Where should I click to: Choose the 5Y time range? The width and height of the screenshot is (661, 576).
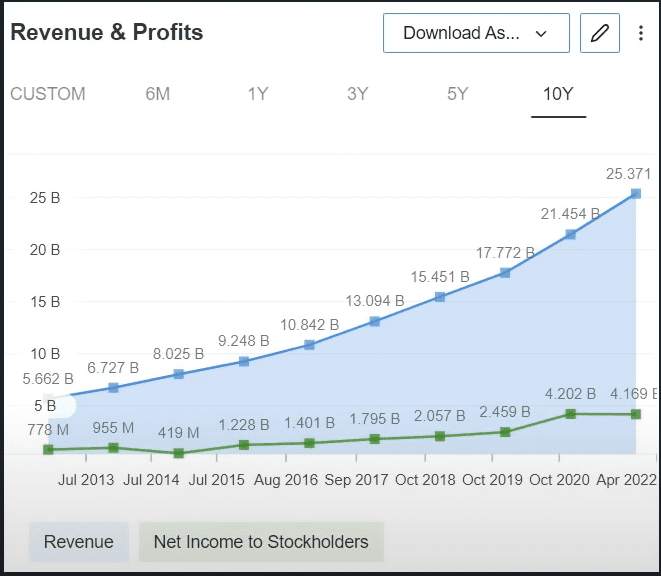[458, 94]
